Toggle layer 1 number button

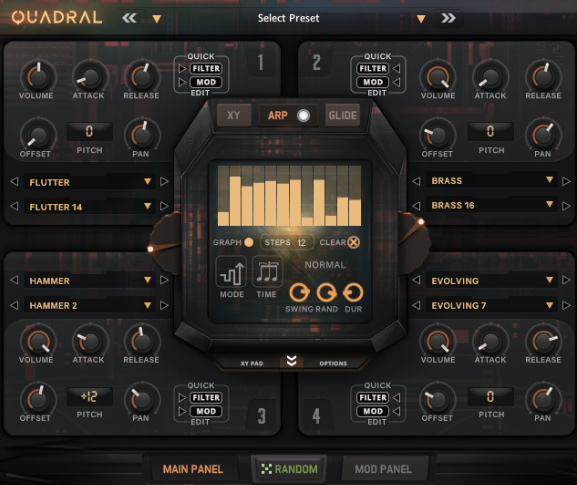(x=260, y=62)
